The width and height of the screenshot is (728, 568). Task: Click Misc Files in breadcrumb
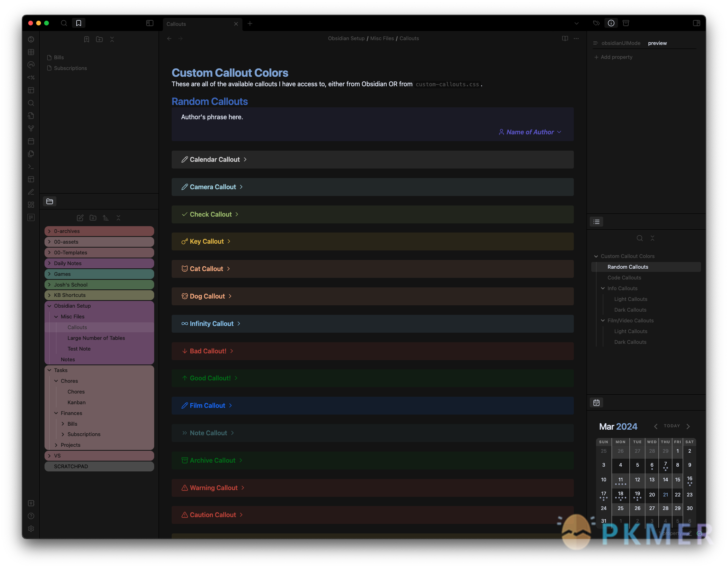382,39
